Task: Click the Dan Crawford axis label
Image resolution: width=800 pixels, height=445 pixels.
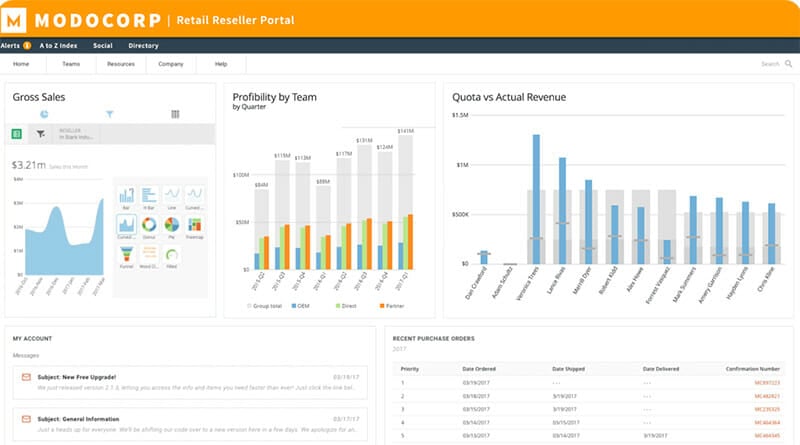Action: [x=476, y=284]
